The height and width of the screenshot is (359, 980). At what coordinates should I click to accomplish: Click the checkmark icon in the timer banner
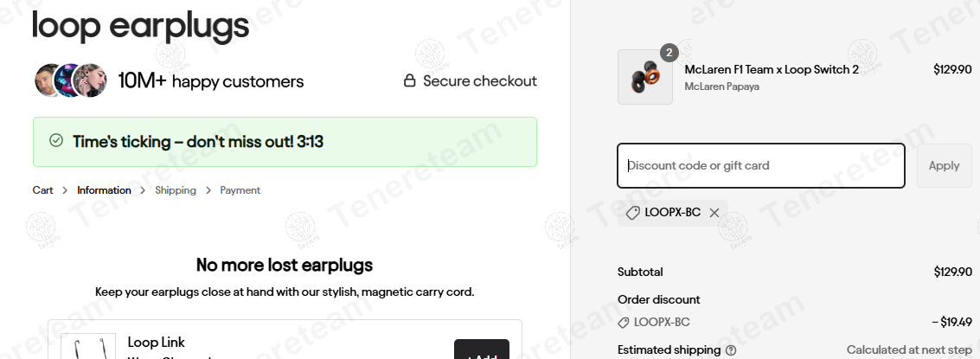56,141
